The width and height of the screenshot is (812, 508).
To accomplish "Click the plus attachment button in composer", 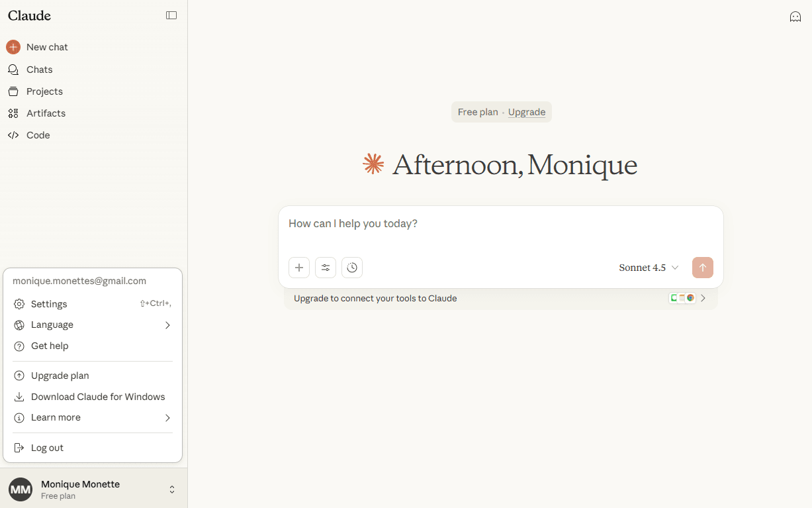I will [299, 268].
